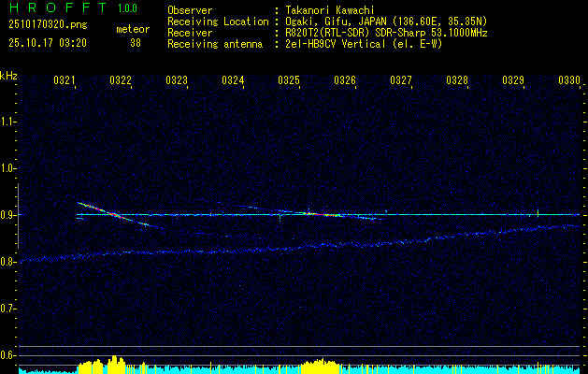588x374 pixels.
Task: Click the meteor label
Action: 133,29
